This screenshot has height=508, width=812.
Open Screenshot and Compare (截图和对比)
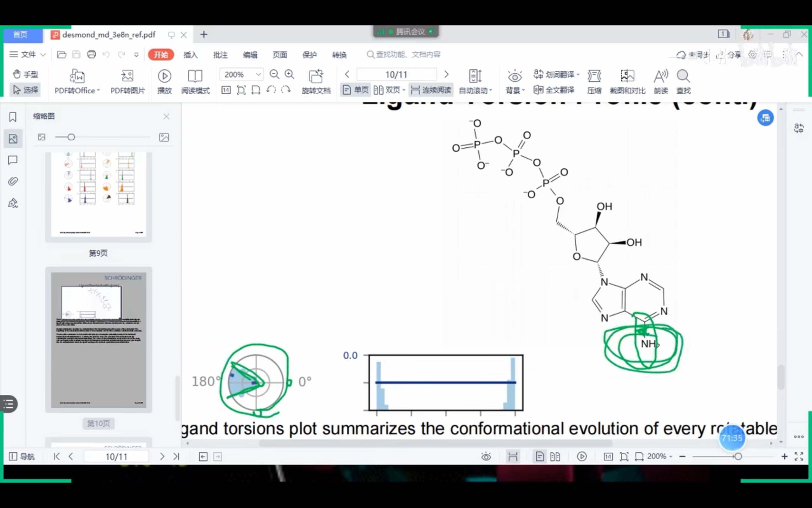pyautogui.click(x=627, y=82)
